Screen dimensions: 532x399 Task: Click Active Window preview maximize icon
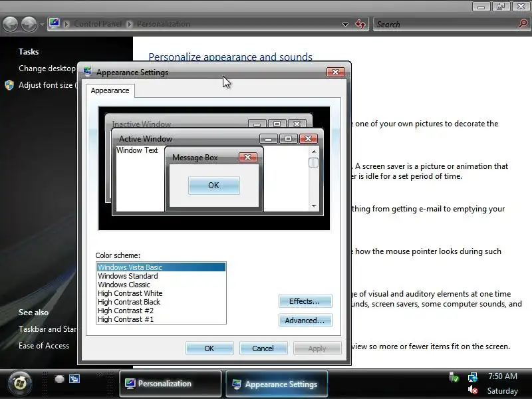click(x=288, y=138)
